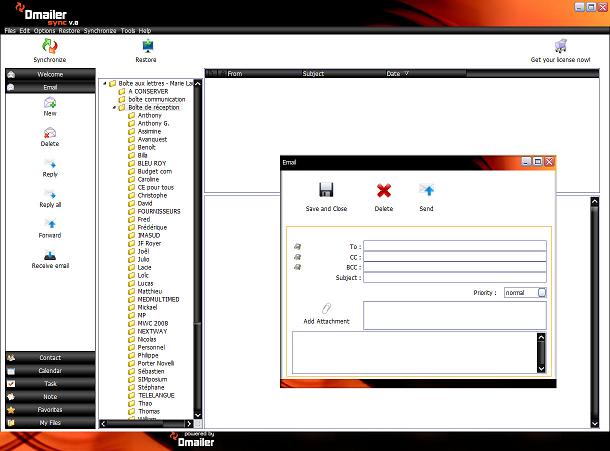Select the MEDMULTIMED folder
Viewport: 610px width, 451px height.
pos(158,300)
